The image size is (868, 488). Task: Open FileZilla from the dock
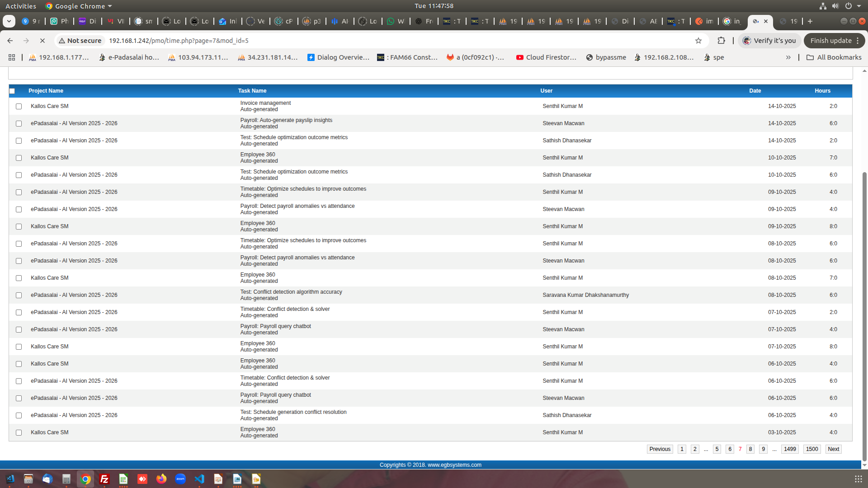pyautogui.click(x=104, y=479)
